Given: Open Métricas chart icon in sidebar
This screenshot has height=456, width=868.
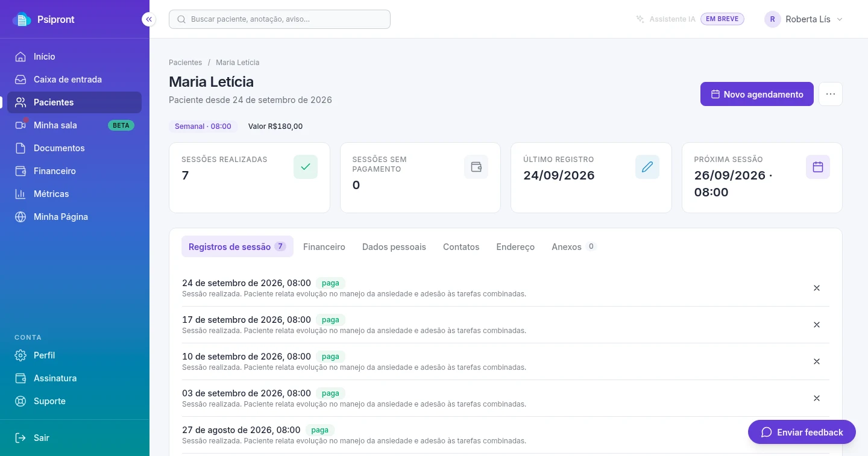Looking at the screenshot, I should coord(20,194).
